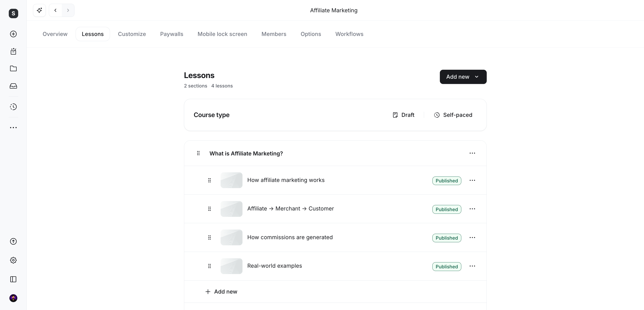Click thumbnail of 'How affiliate marketing works'
644x310 pixels.
click(231, 180)
